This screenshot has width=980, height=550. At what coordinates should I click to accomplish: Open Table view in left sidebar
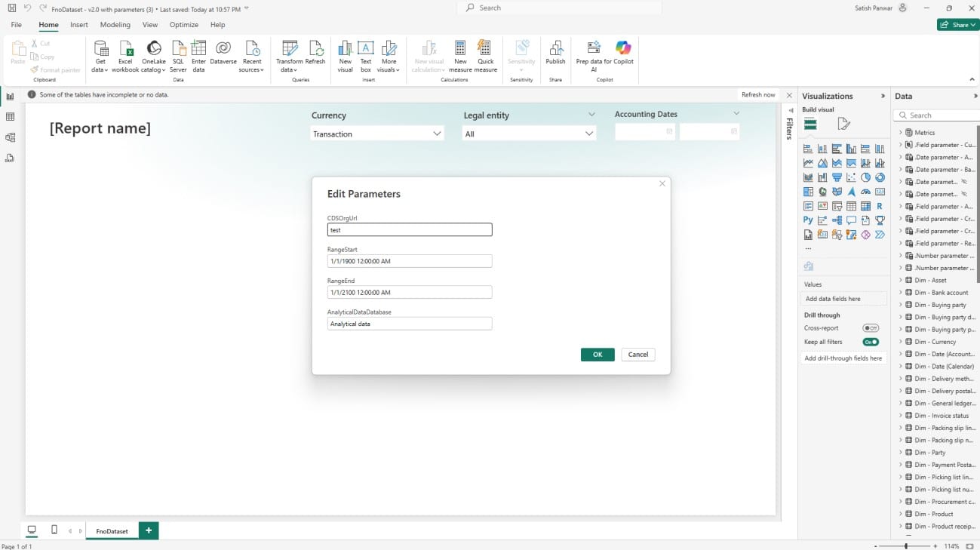click(x=11, y=117)
